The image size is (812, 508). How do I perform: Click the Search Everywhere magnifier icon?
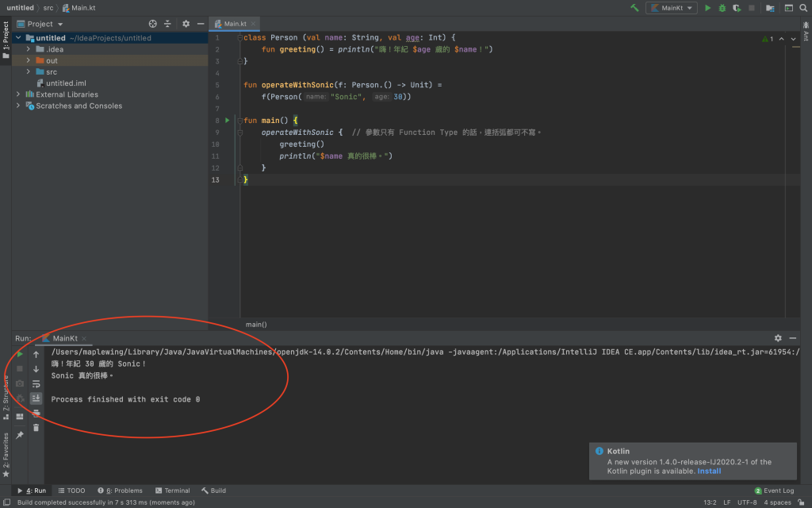coord(803,8)
